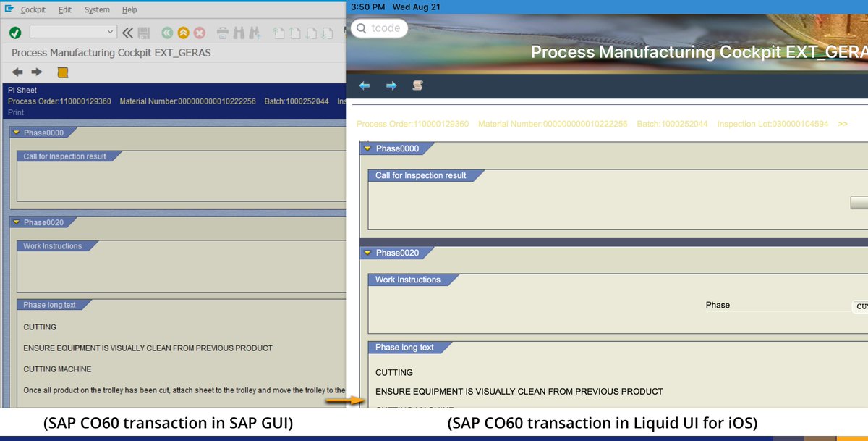This screenshot has width=868, height=441.
Task: Click the Help menu item
Action: point(130,9)
